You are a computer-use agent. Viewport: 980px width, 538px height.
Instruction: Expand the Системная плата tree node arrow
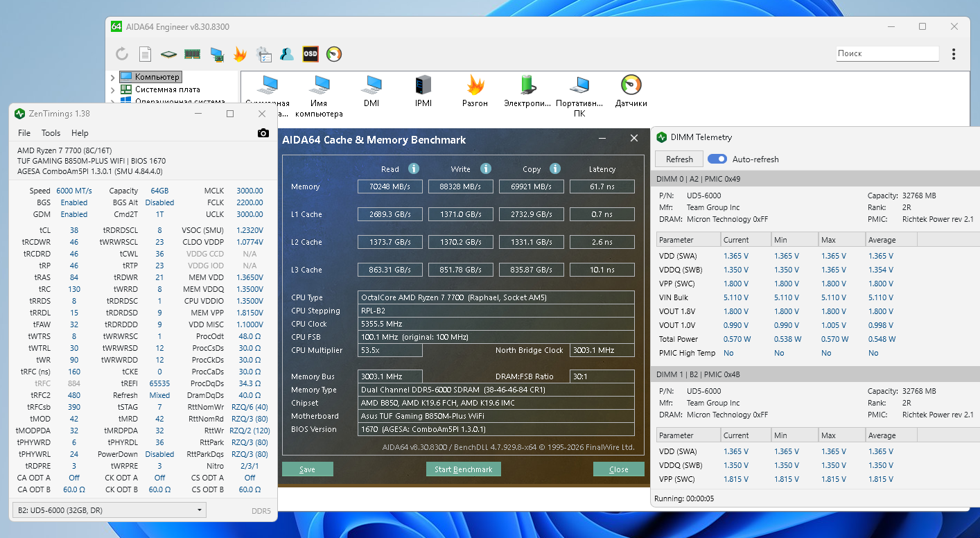(x=113, y=89)
